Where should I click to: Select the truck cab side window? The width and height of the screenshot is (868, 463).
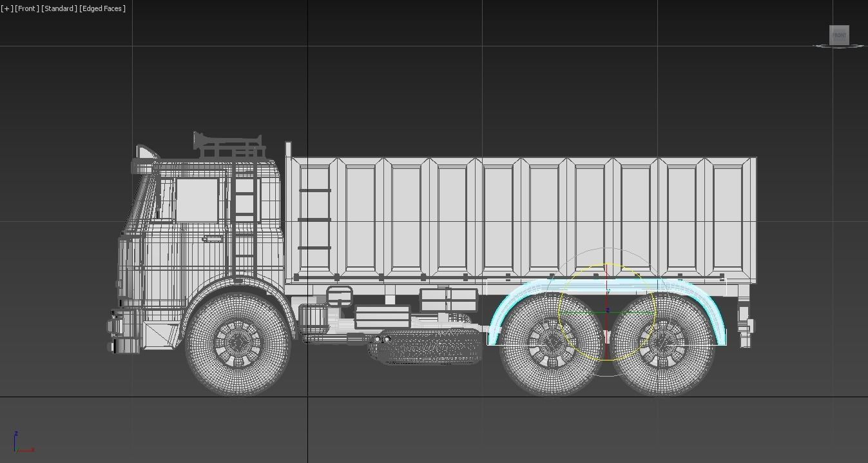[197, 201]
